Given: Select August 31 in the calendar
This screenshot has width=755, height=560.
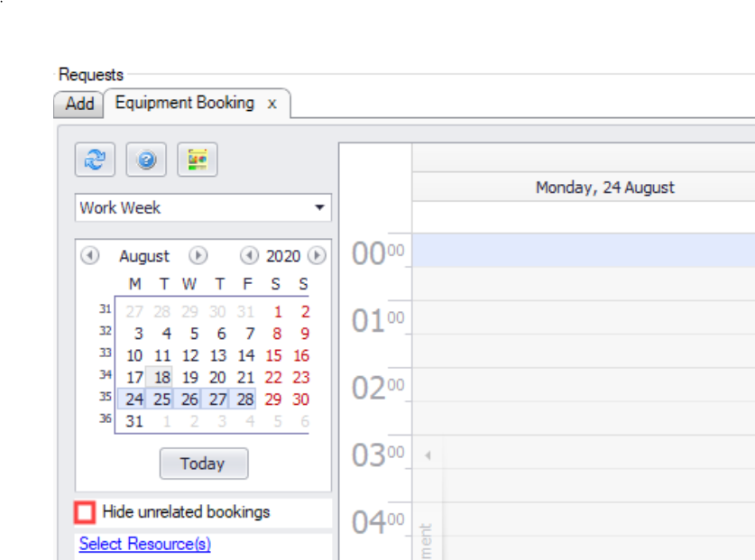Looking at the screenshot, I should [x=134, y=421].
